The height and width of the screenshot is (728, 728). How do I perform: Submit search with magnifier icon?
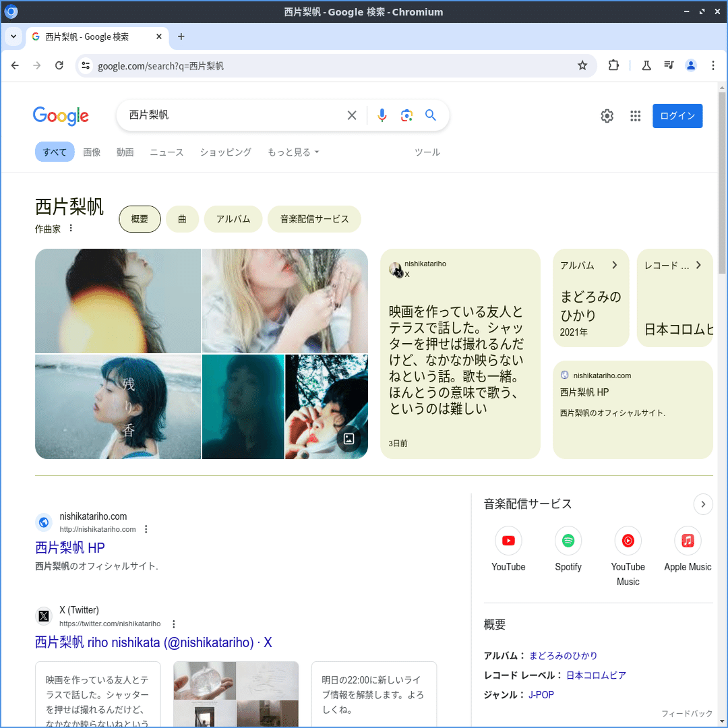pyautogui.click(x=430, y=115)
